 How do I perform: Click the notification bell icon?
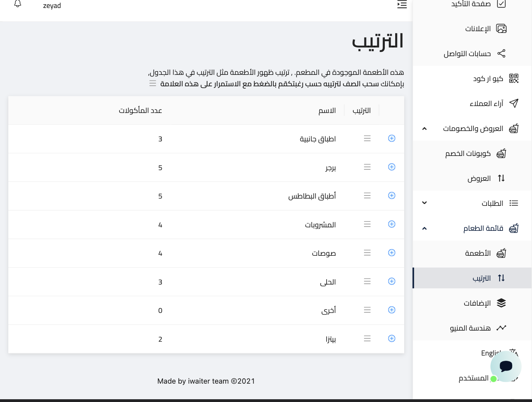(18, 4)
